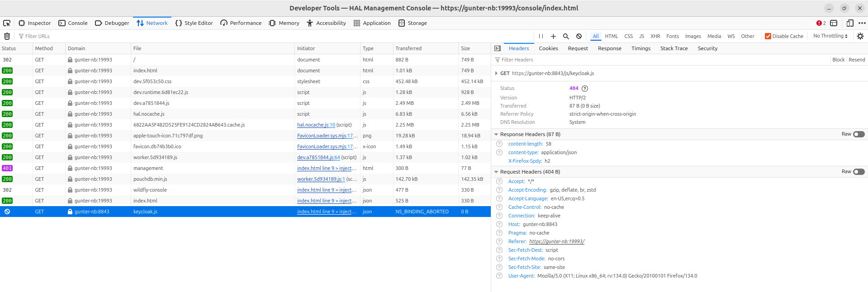Switch to Performance panel

241,23
